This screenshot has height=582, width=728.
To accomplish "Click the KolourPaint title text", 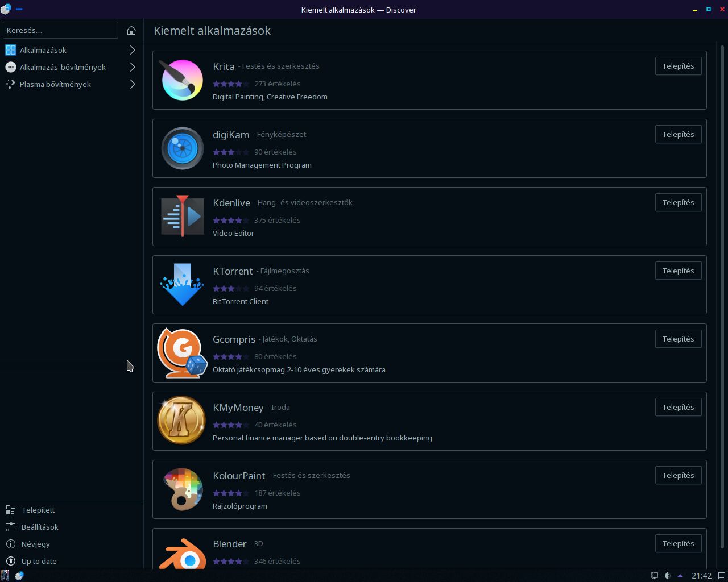I will [x=239, y=476].
